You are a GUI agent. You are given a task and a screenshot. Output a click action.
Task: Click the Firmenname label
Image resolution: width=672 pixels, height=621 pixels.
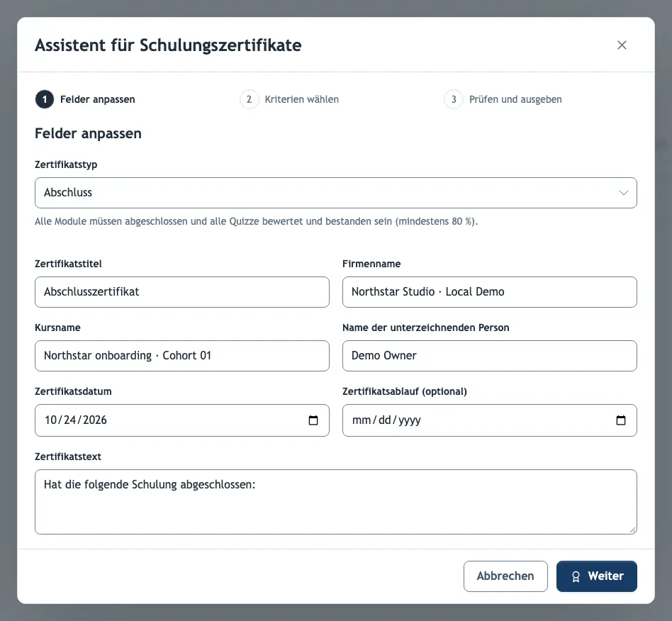tap(371, 264)
